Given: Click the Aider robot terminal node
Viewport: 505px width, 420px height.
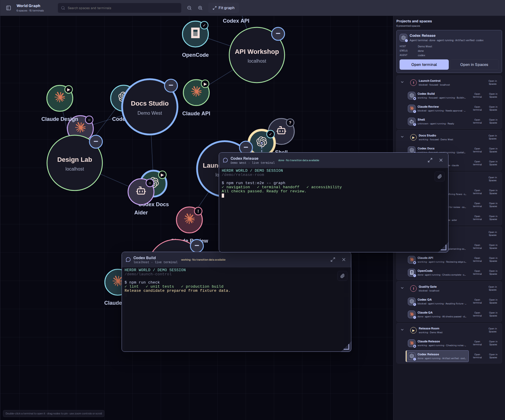Looking at the screenshot, I should 141,191.
